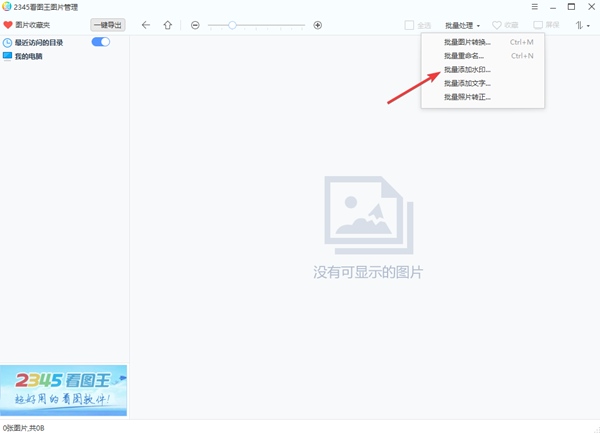This screenshot has width=600, height=434.
Task: Click the 2345看图王 promotional banner
Action: pyautogui.click(x=64, y=390)
